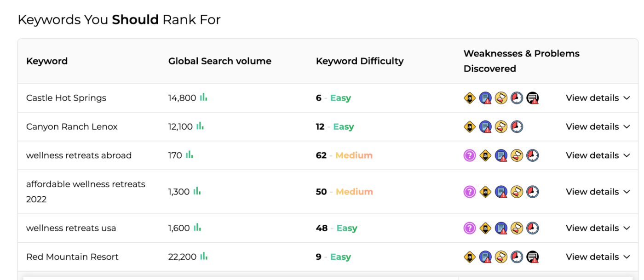This screenshot has height=280, width=644.
Task: Click the Canyon Ranch Lenox keyword
Action: (x=72, y=127)
